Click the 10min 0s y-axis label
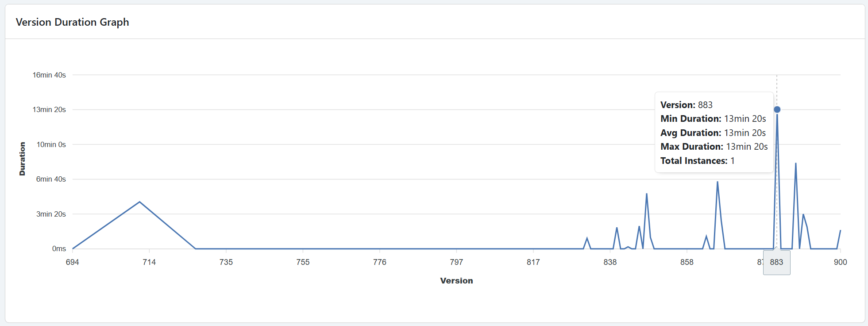This screenshot has height=326, width=868. [51, 145]
